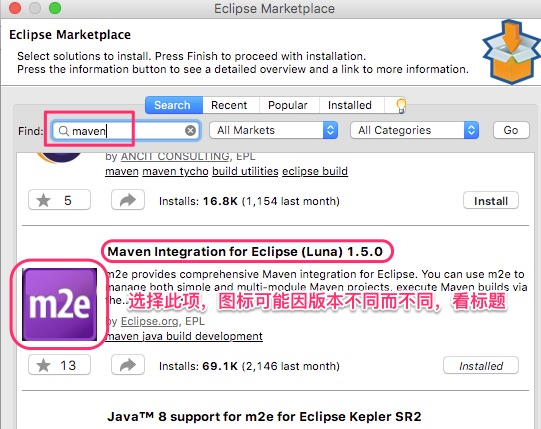This screenshot has width=541, height=429.
Task: Click the maven tycho tag link
Action: click(175, 171)
